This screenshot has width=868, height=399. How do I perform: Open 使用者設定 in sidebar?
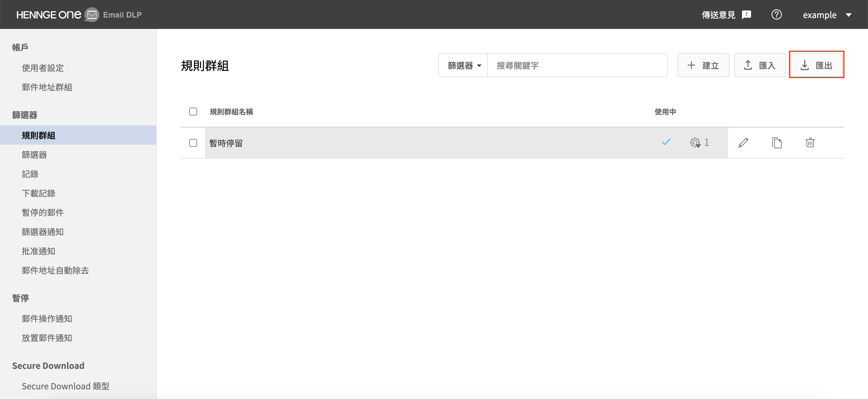43,68
